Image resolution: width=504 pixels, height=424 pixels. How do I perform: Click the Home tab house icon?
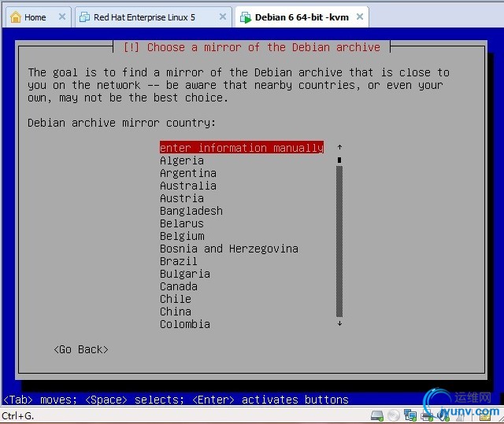(x=16, y=17)
